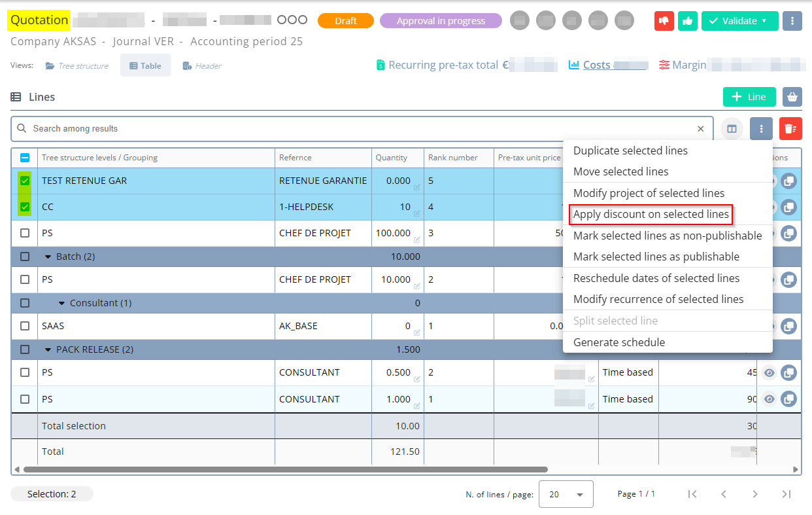Uncheck the CC row checkbox
Screen dimensions: 812x515
click(25, 207)
